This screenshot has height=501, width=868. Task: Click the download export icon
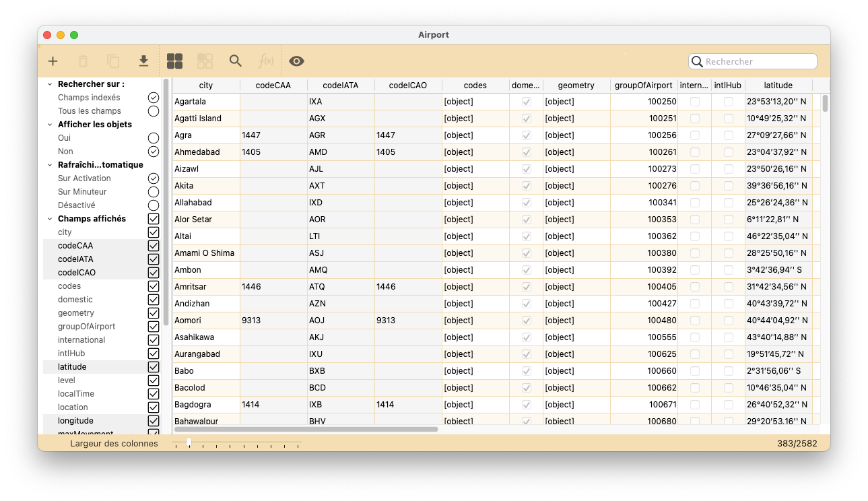pos(143,61)
